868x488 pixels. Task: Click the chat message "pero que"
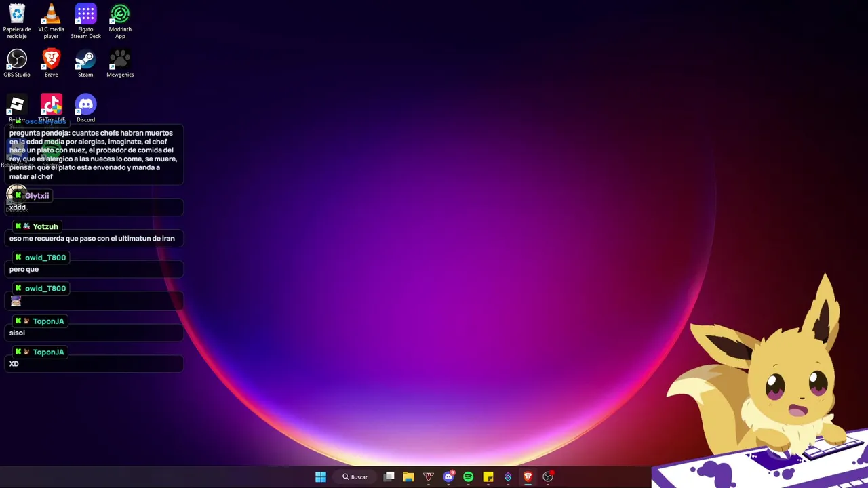coord(24,269)
